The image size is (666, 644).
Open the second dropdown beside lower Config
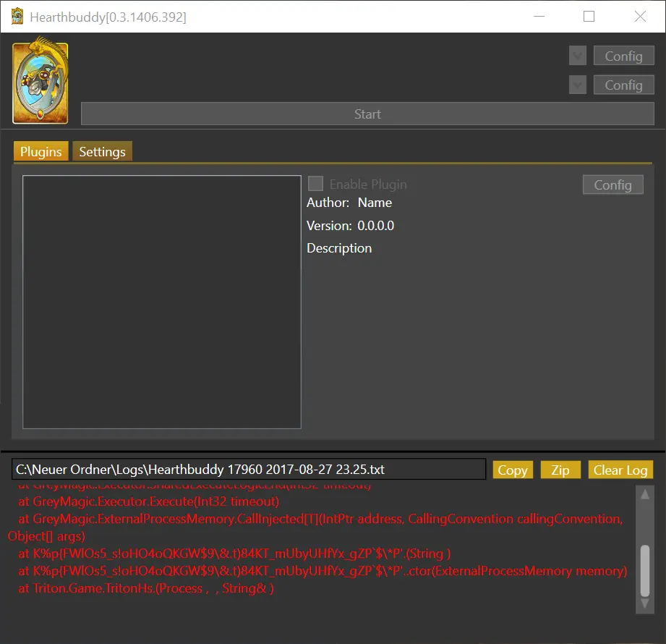(x=578, y=85)
